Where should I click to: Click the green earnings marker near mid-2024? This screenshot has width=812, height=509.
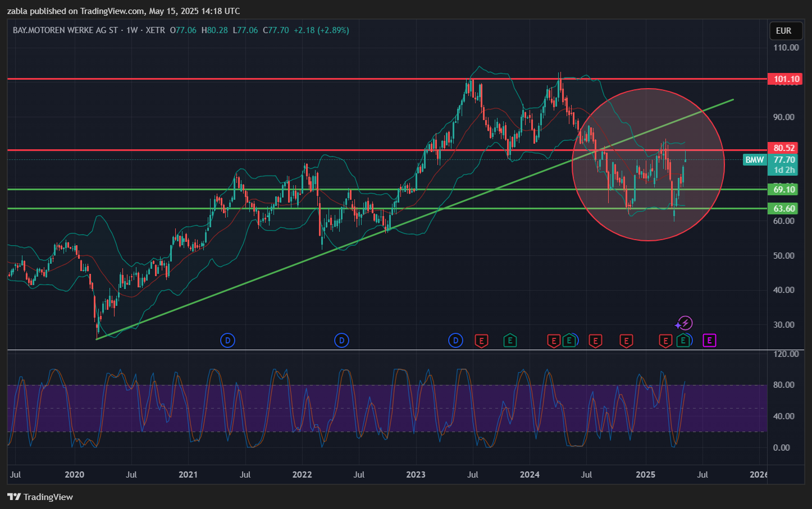pyautogui.click(x=569, y=340)
